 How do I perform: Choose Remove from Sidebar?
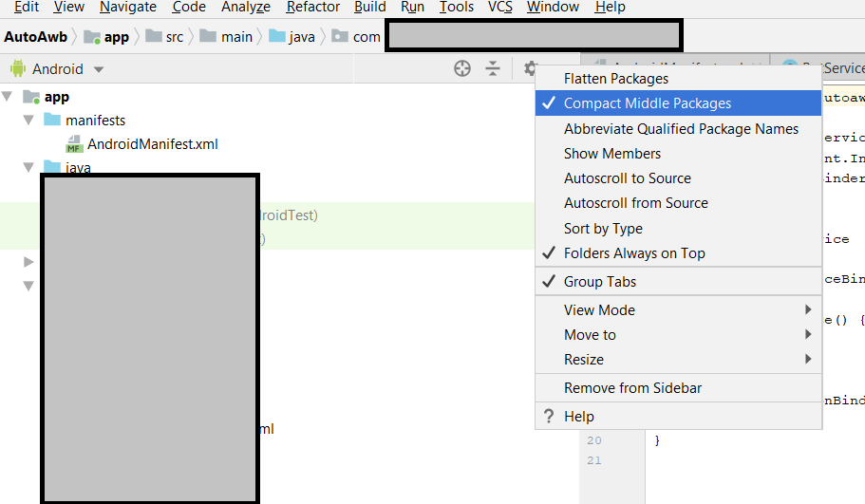pyautogui.click(x=679, y=387)
